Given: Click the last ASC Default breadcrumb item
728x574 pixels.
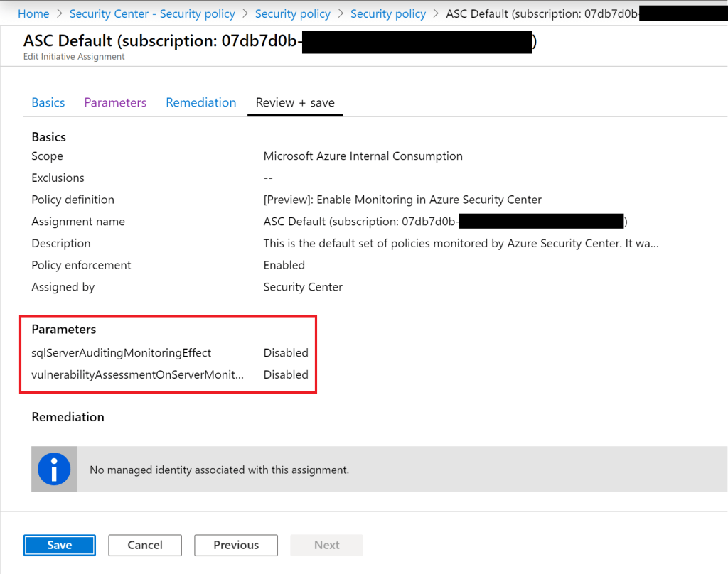Looking at the screenshot, I should pos(540,14).
